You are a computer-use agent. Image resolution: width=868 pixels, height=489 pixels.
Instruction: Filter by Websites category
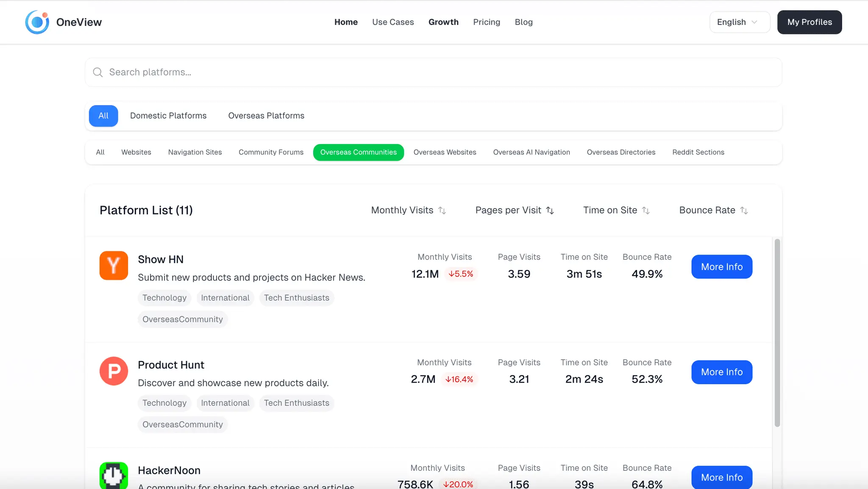click(136, 152)
